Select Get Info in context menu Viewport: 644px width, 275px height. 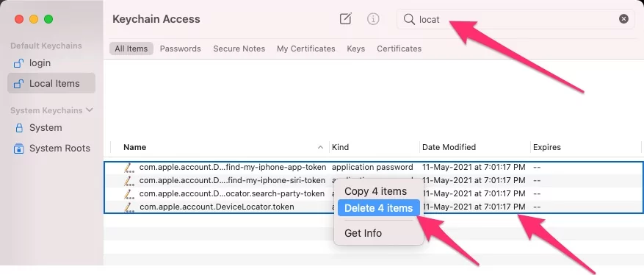[363, 233]
